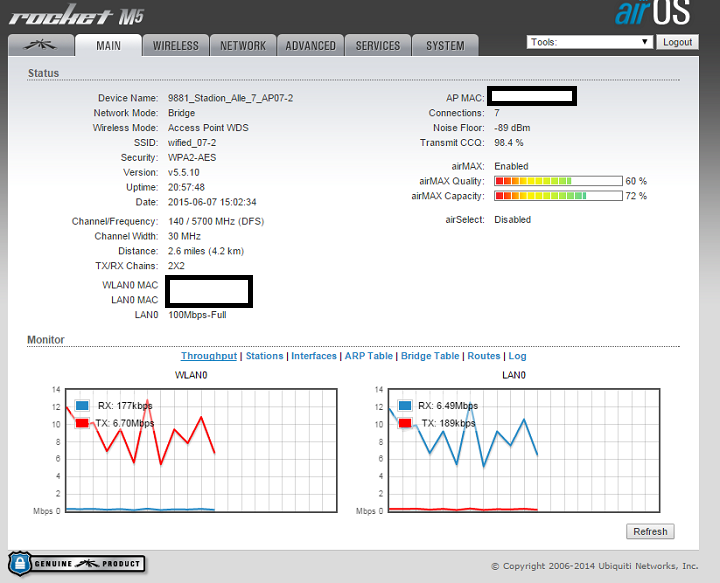Click the WPA2-AES security value

(x=192, y=157)
